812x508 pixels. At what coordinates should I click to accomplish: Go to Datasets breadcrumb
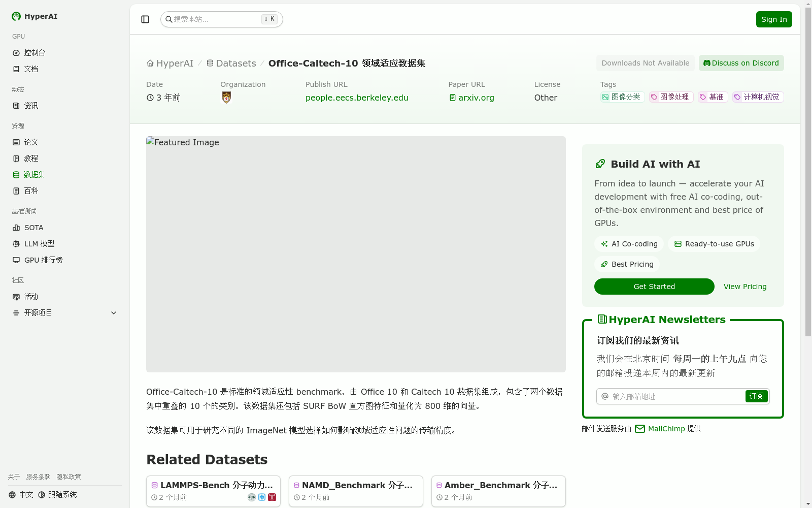coord(231,63)
